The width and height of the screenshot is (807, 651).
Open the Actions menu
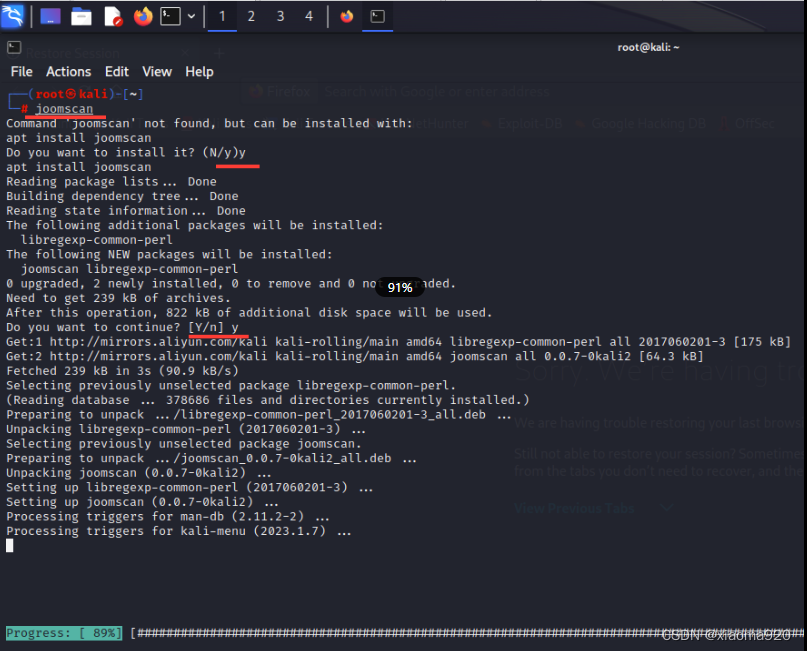(x=68, y=72)
